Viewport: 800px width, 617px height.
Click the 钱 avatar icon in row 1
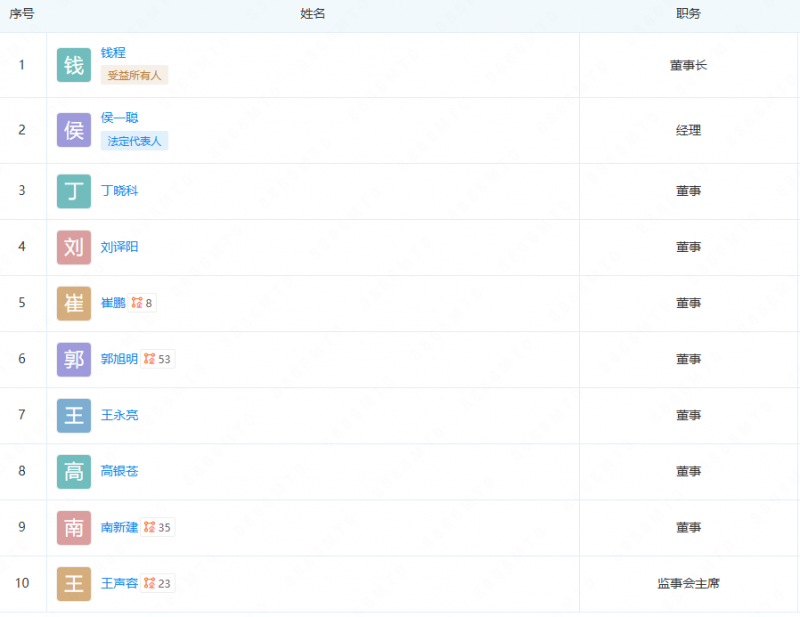click(x=74, y=65)
